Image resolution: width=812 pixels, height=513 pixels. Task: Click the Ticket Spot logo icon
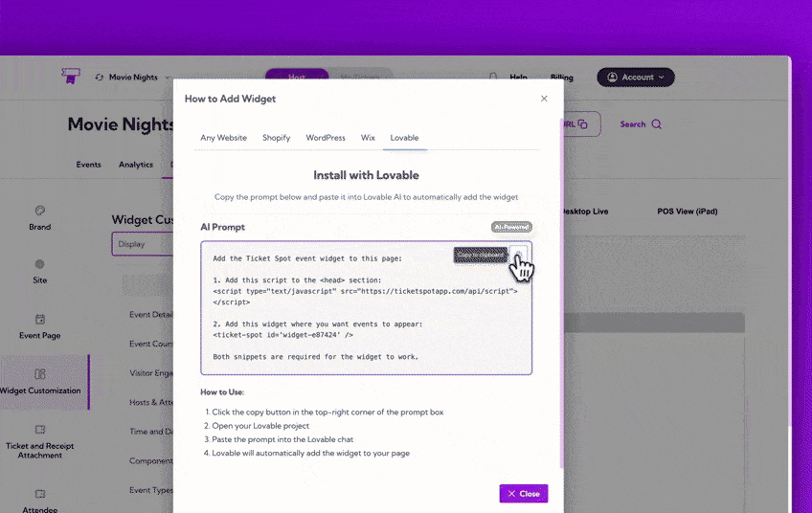click(x=71, y=77)
